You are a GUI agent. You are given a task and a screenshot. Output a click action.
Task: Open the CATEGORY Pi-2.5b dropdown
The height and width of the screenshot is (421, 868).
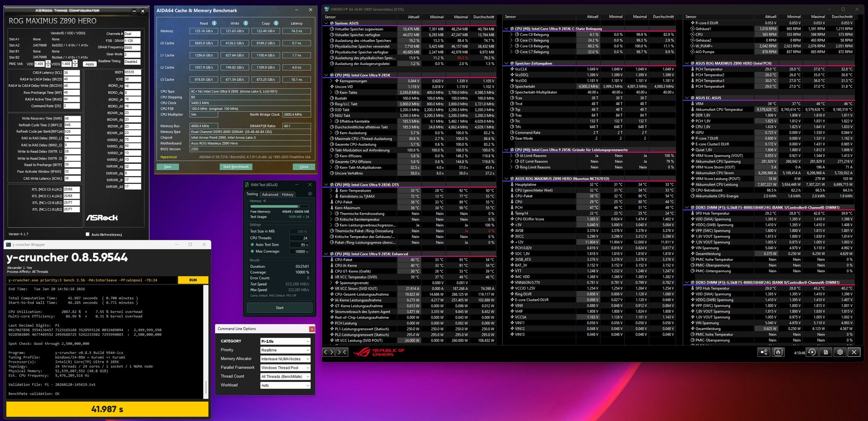tap(285, 341)
